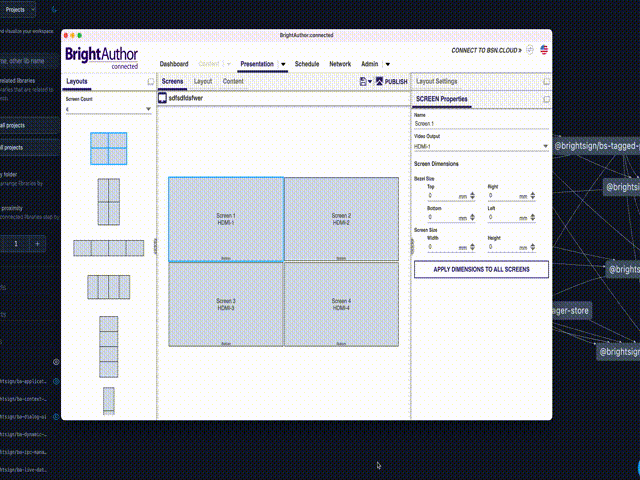Open the save options icon next to Publish
This screenshot has height=480, width=640.
(363, 82)
